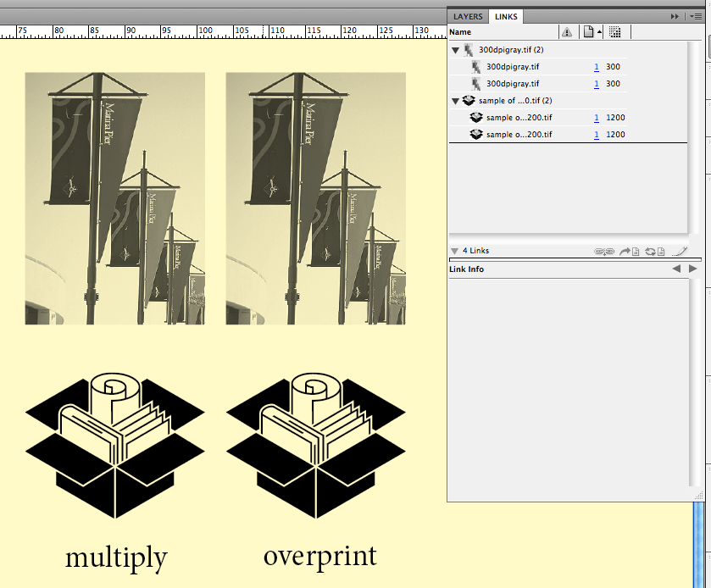Click the upper 300dpigray.tif child thumbnail icon
Image resolution: width=711 pixels, height=588 pixels.
tap(475, 67)
